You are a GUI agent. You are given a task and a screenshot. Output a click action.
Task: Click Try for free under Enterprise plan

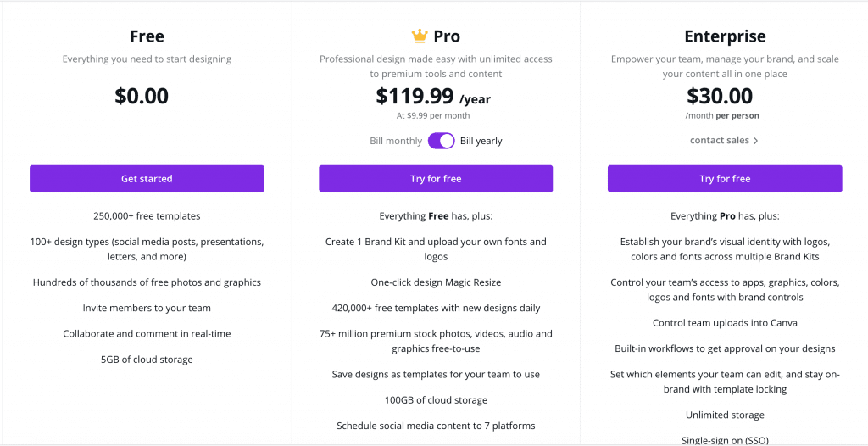[x=725, y=178]
